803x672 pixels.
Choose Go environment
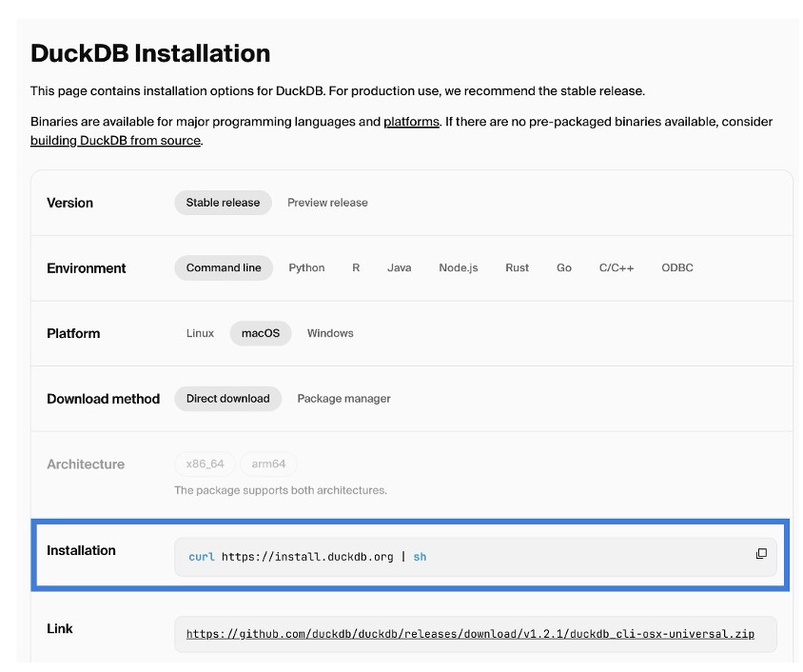(x=564, y=267)
